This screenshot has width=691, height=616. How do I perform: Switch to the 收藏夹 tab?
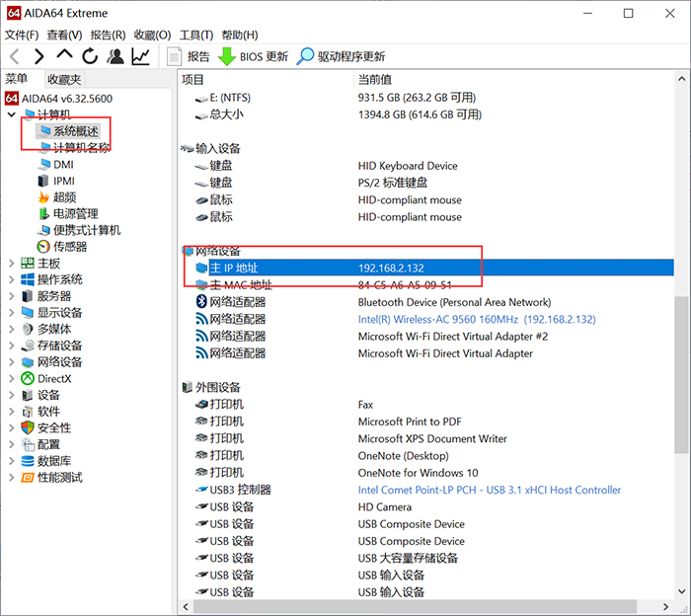point(64,79)
